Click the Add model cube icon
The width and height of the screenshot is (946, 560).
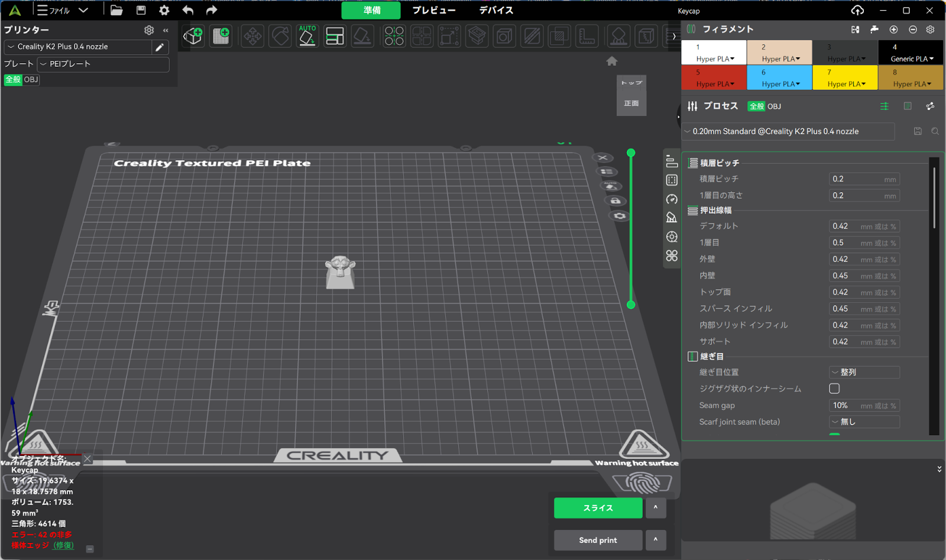point(193,36)
